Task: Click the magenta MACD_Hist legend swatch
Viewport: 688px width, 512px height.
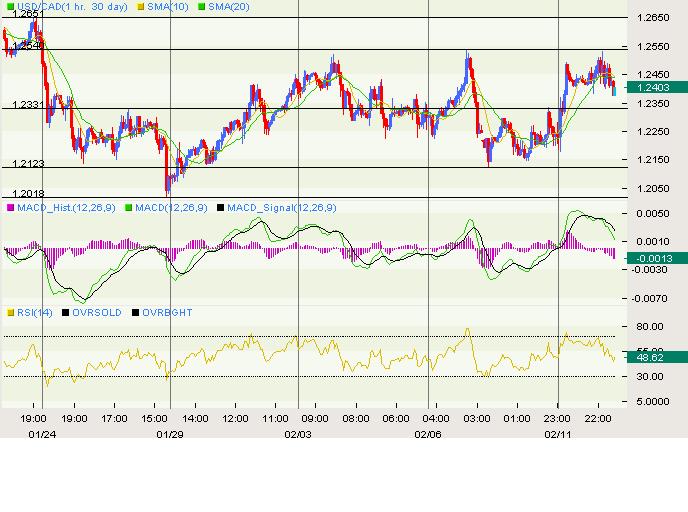Action: coord(11,208)
